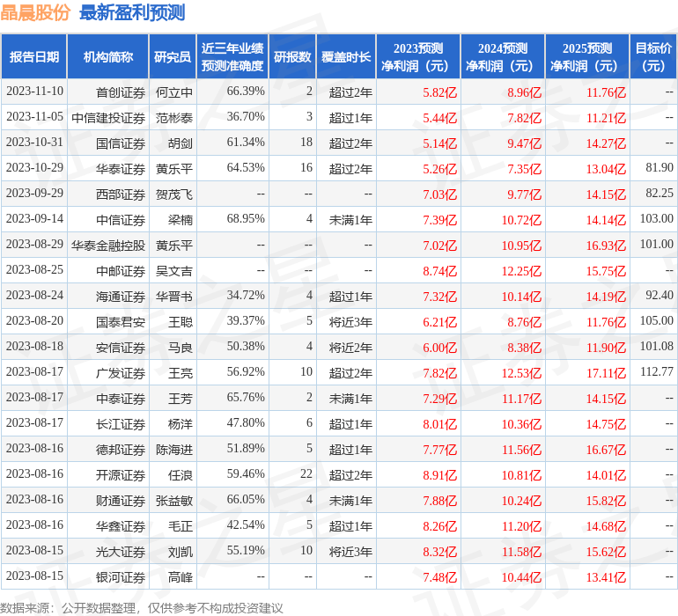The image size is (678, 616).
Task: Click the 覆盖时长 column header
Action: pos(346,56)
